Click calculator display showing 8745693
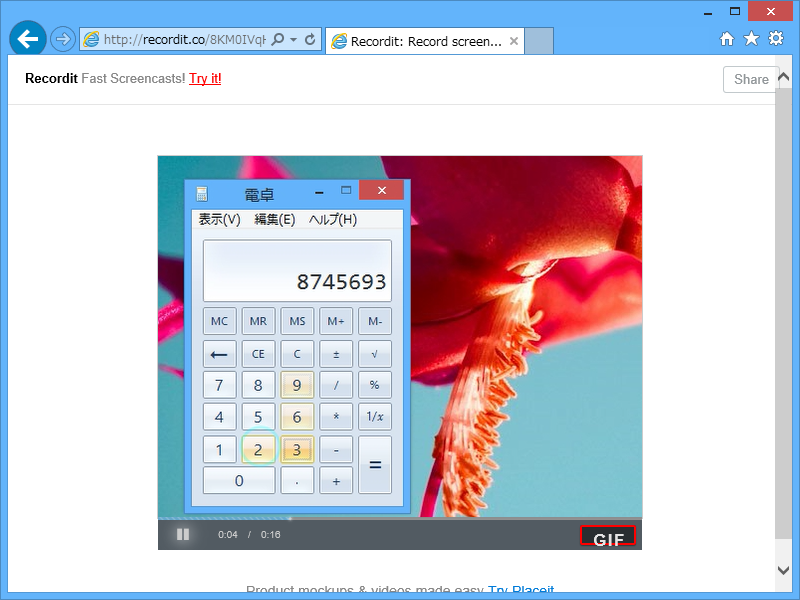800x600 pixels. [x=297, y=271]
